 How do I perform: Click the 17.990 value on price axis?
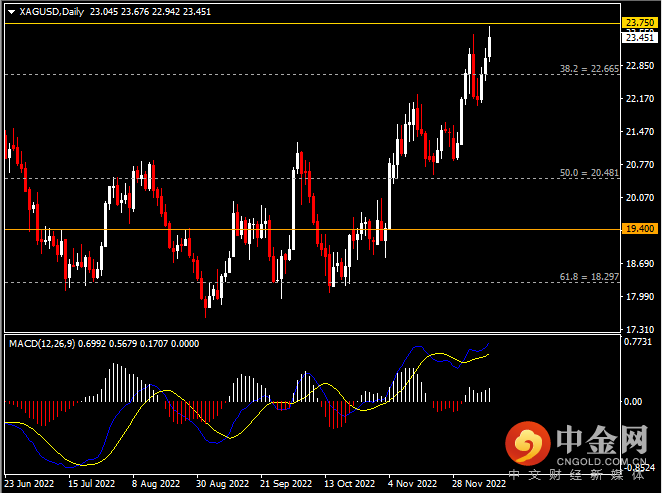639,296
